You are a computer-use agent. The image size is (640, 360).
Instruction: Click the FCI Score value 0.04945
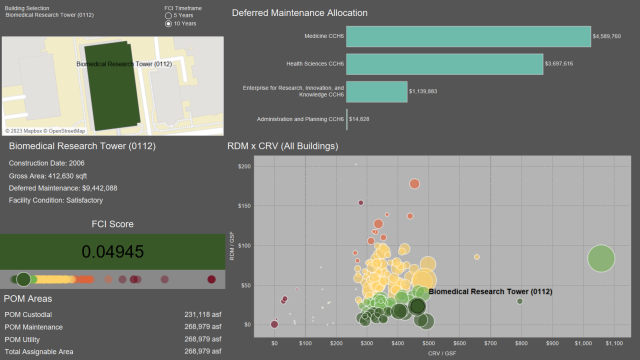[x=113, y=251]
